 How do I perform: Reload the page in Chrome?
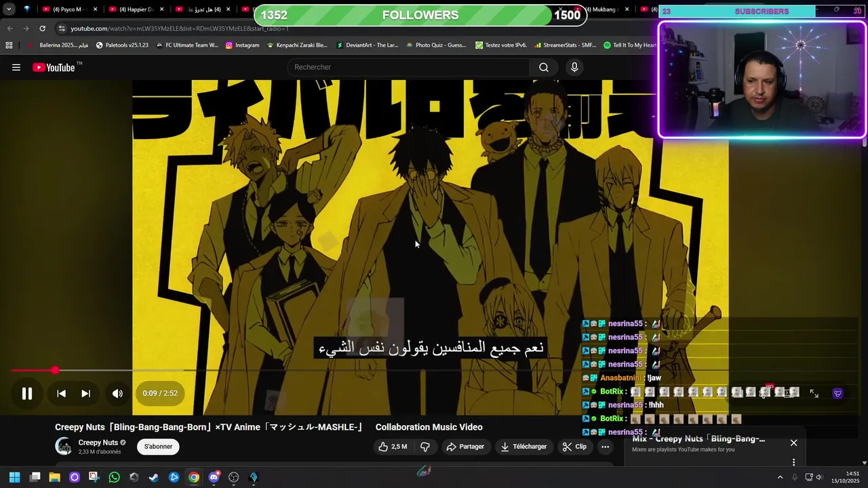[x=42, y=28]
